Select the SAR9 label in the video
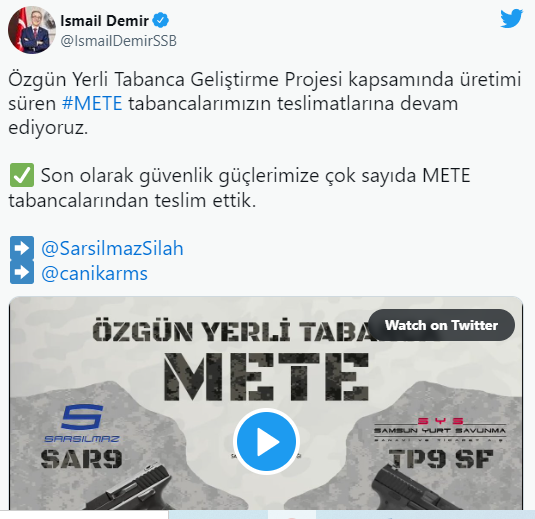 click(81, 459)
